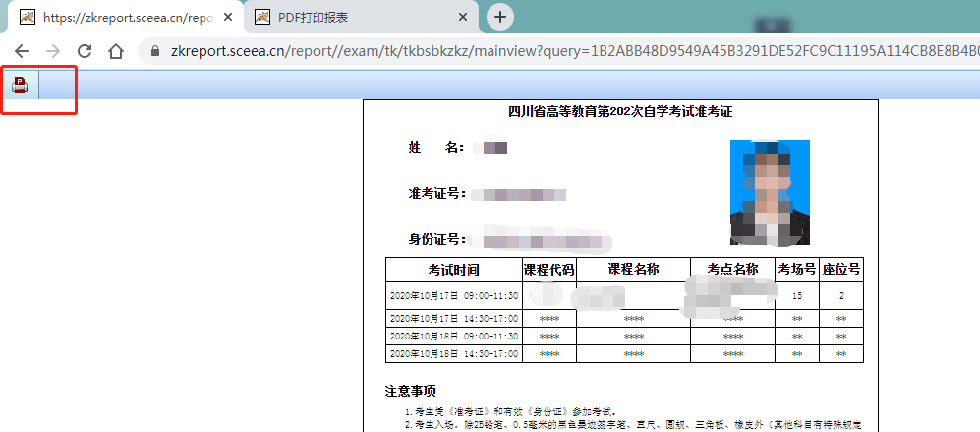This screenshot has height=432, width=980.
Task: Close the PDF打印报表 tab
Action: [x=463, y=17]
